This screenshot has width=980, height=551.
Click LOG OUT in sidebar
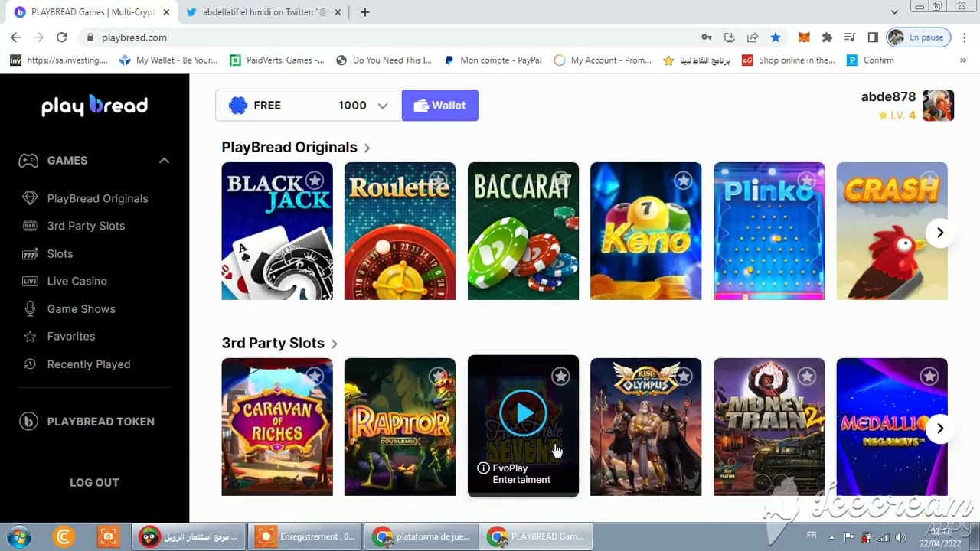(94, 482)
